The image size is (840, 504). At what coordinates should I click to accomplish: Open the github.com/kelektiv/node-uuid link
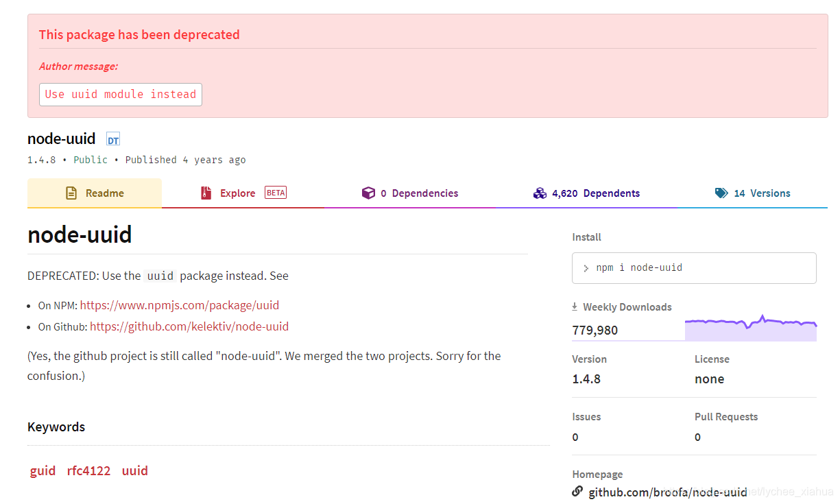tap(189, 326)
